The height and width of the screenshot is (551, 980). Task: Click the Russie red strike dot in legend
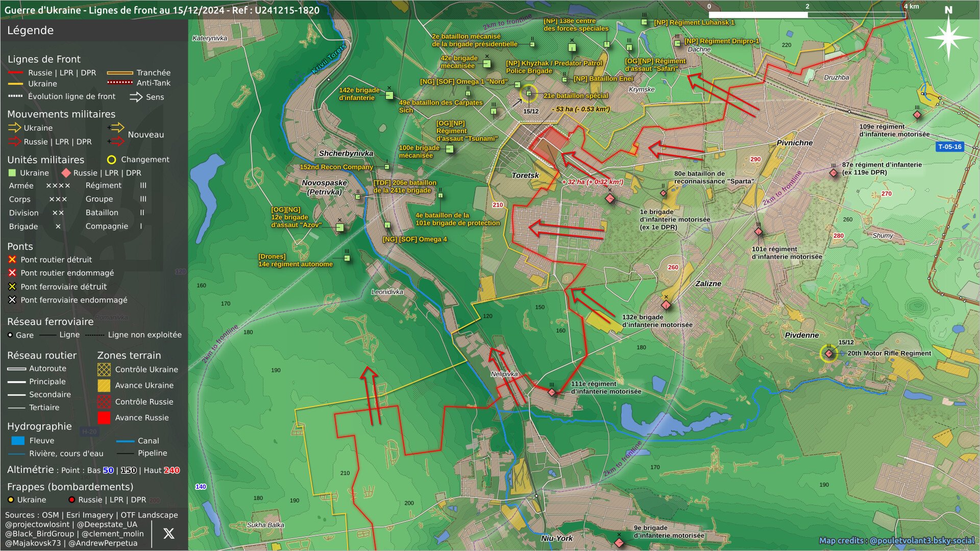click(71, 500)
